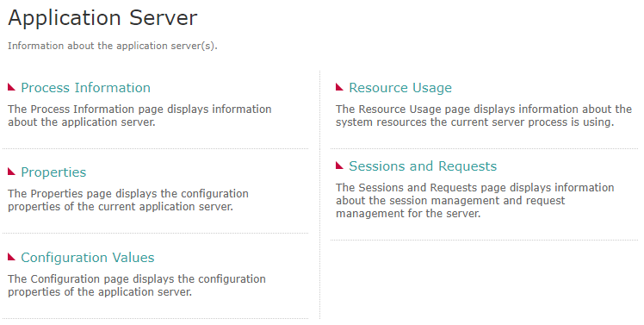Click the description under Configuration Values
Viewport: 644px width, 325px height.
[x=137, y=285]
